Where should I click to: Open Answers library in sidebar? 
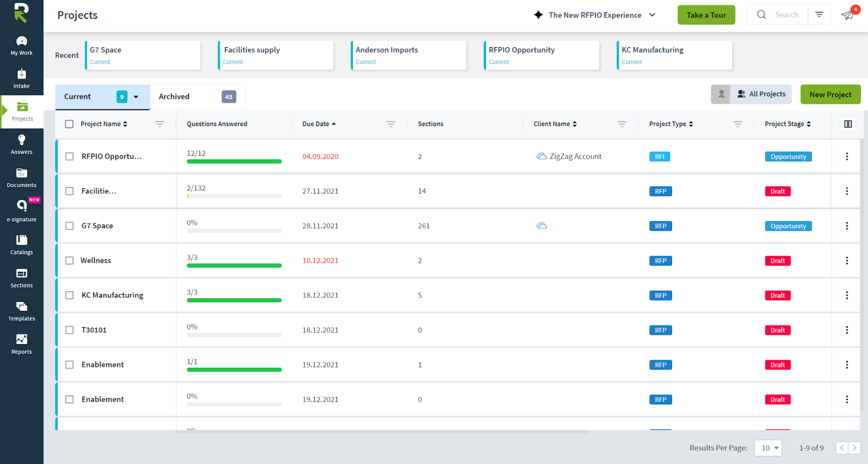tap(22, 145)
